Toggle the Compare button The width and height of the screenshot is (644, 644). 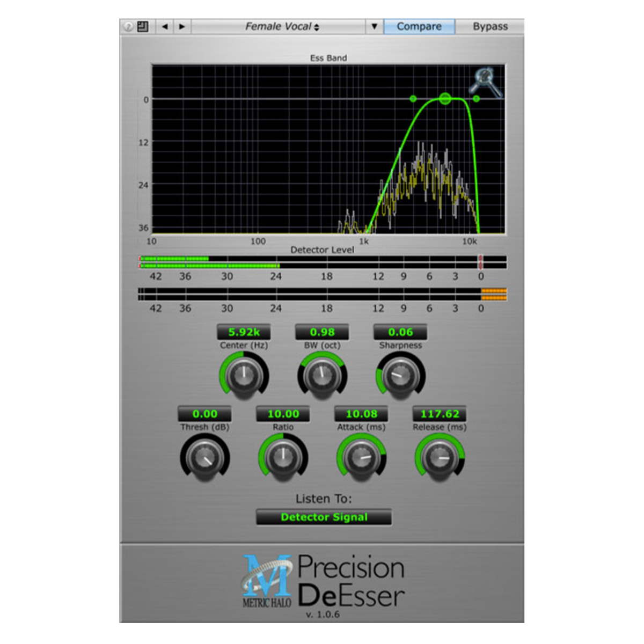pyautogui.click(x=419, y=26)
